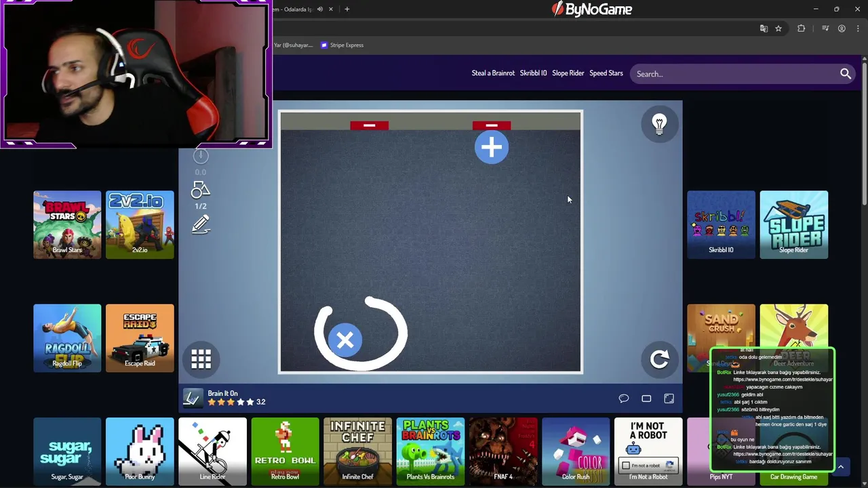Viewport: 868px width, 488px height.
Task: Click the timer clock icon
Action: click(x=201, y=156)
